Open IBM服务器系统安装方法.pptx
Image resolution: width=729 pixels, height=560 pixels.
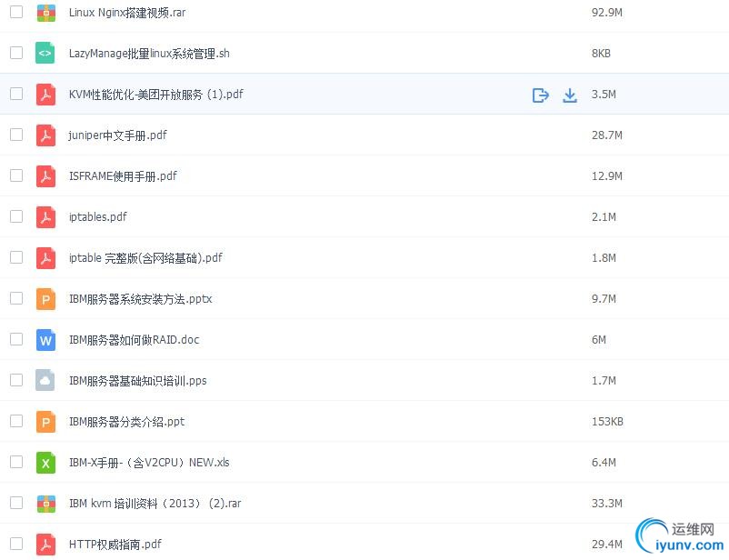coord(140,299)
